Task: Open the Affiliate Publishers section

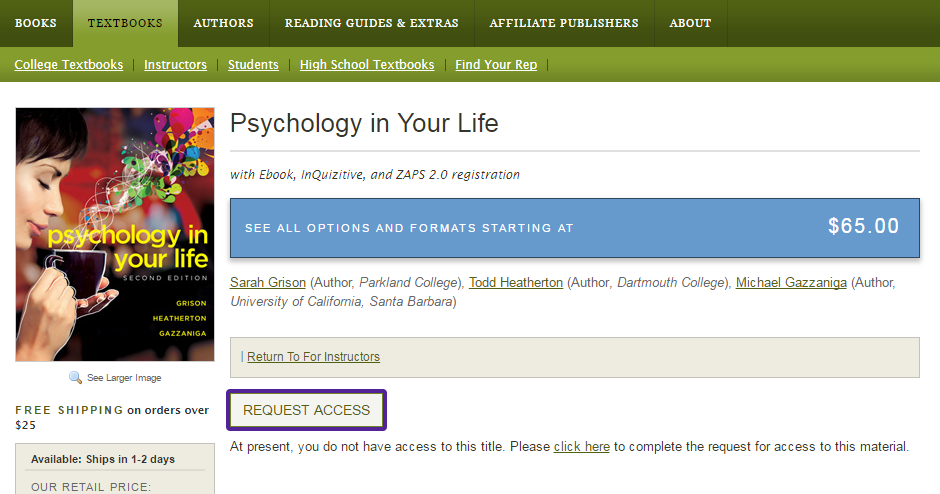Action: click(x=564, y=23)
